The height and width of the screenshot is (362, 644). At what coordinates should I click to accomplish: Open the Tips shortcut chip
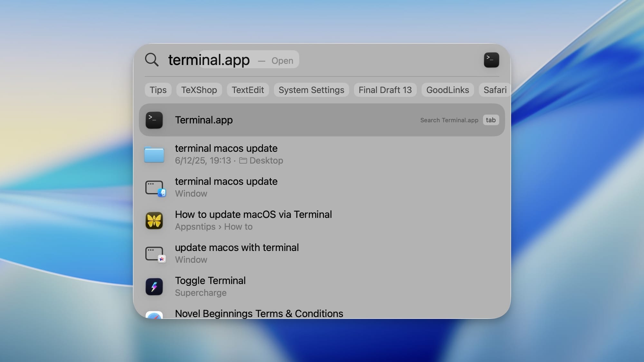[158, 90]
